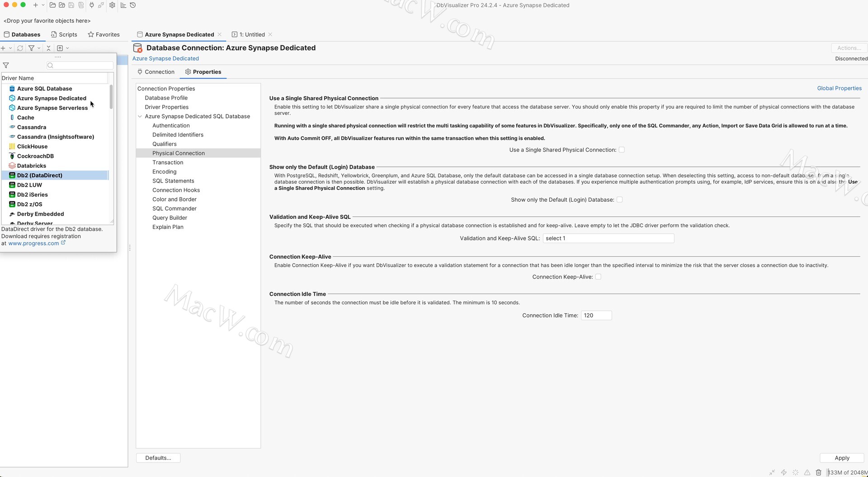Click the Create new object plus icon in top toolbar

click(35, 5)
